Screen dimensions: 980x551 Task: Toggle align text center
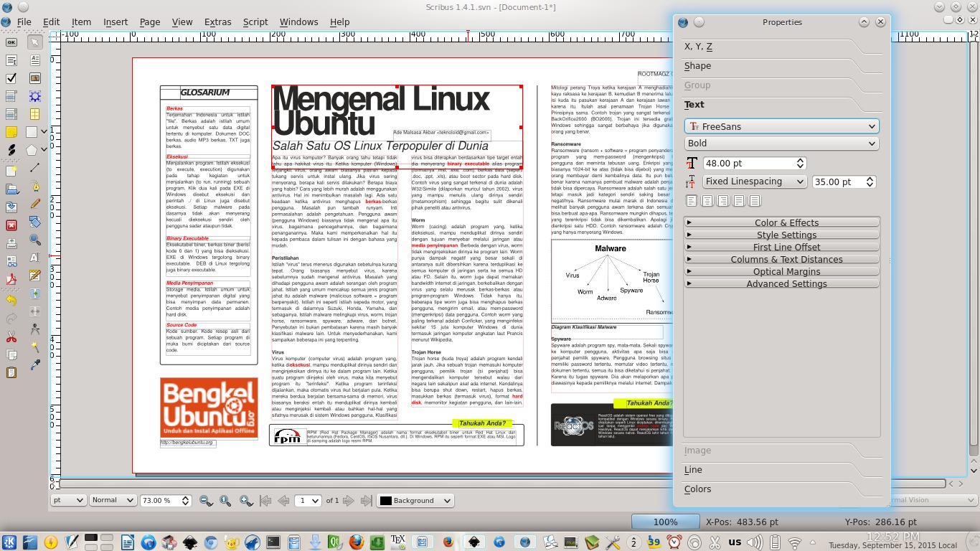click(x=707, y=201)
